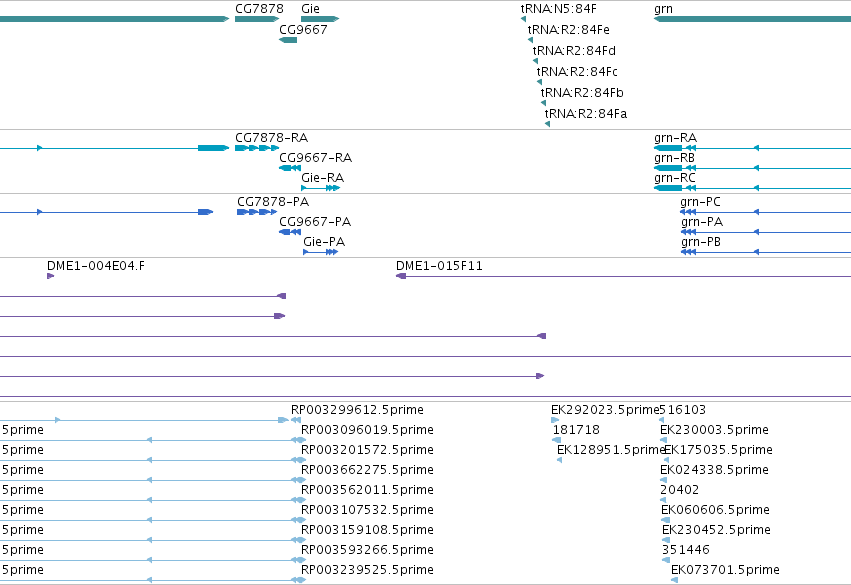Select the CG7878-PA protein label
The image size is (851, 585).
coord(273,202)
